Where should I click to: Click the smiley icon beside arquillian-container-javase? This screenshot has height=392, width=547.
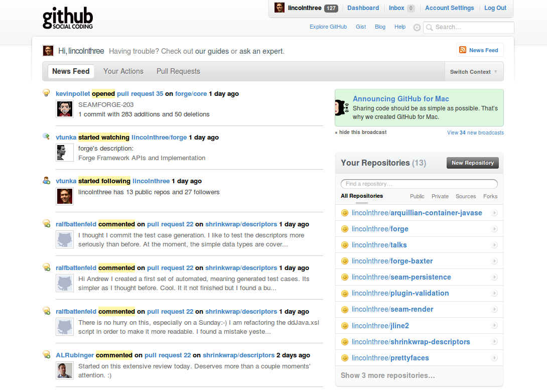(x=345, y=213)
